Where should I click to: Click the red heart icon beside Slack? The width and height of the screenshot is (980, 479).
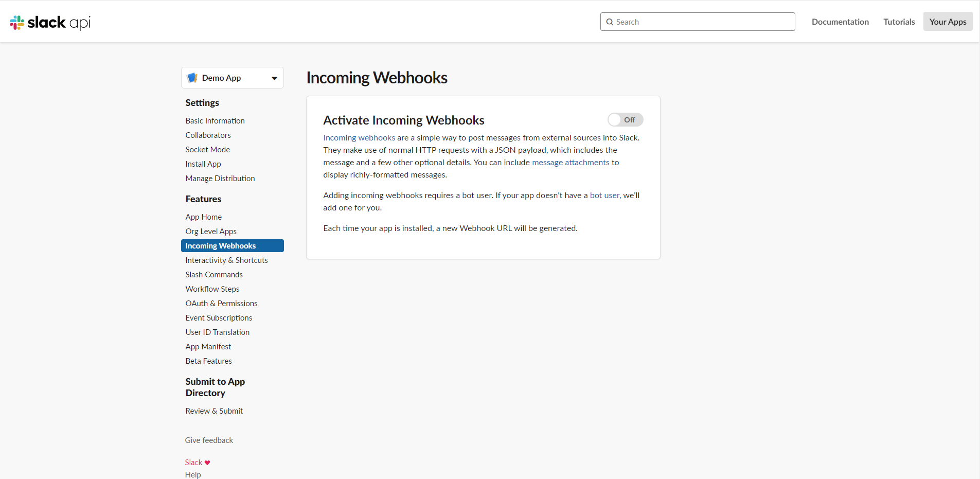(207, 463)
